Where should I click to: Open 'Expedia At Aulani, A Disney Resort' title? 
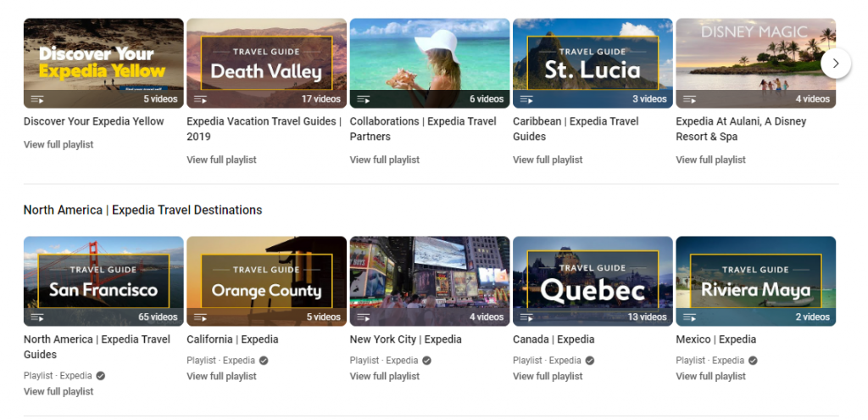(741, 129)
